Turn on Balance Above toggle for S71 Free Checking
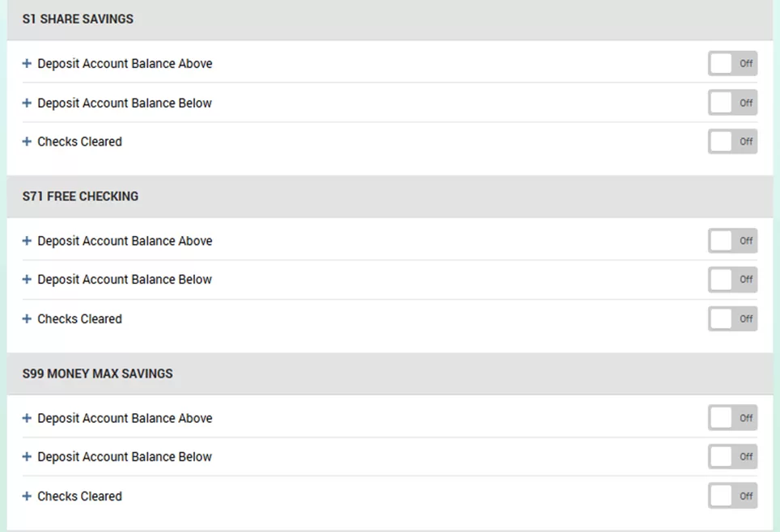The image size is (780, 532). pyautogui.click(x=733, y=241)
